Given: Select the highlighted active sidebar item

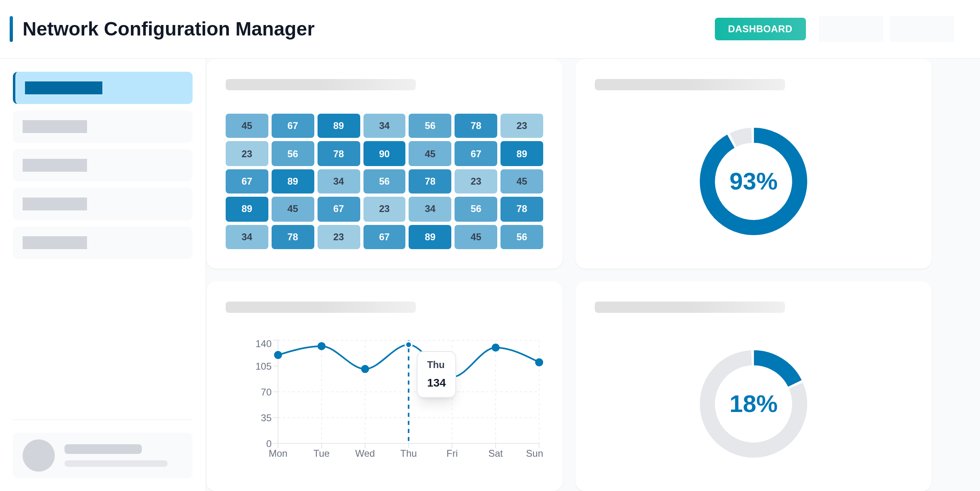Looking at the screenshot, I should (x=103, y=88).
